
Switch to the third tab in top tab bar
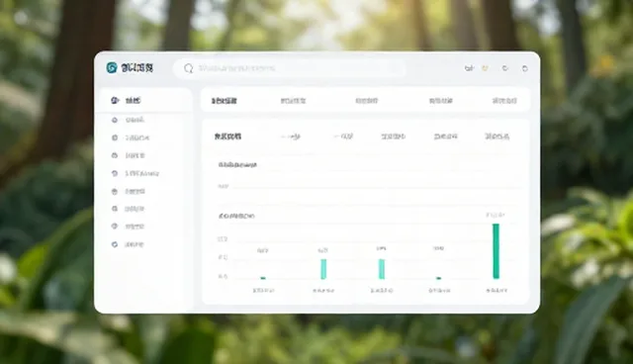tap(367, 101)
